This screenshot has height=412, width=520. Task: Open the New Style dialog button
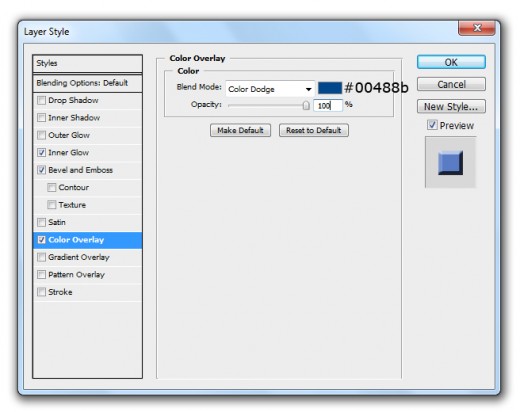(451, 107)
